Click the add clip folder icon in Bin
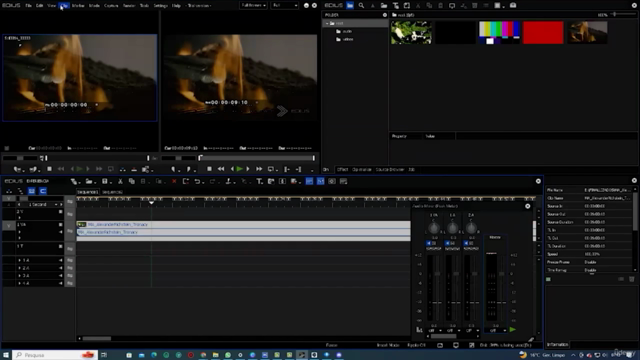 click(x=384, y=6)
